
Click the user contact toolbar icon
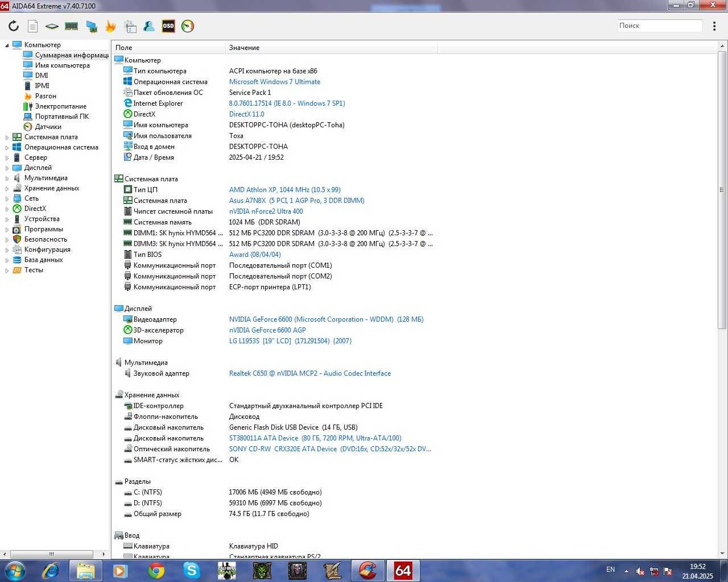pos(149,26)
